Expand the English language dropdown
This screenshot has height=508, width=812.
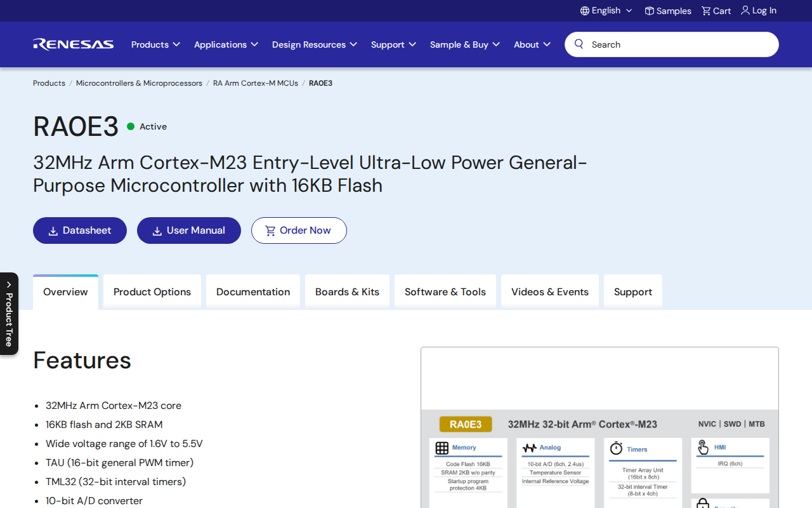606,11
